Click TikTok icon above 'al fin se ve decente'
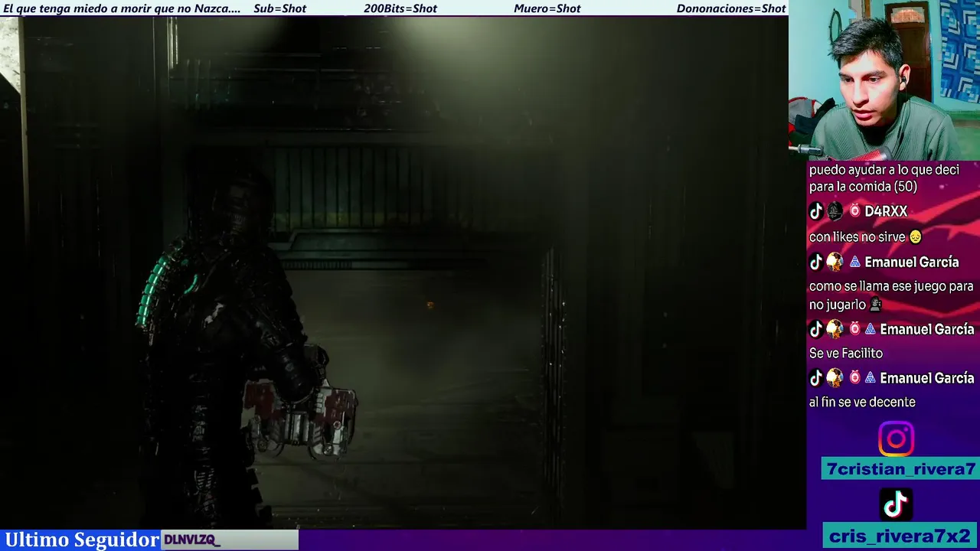Image resolution: width=980 pixels, height=551 pixels. pos(816,378)
